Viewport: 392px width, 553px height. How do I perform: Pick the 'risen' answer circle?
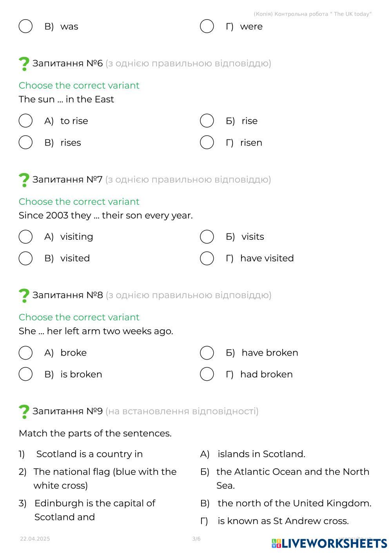point(207,142)
